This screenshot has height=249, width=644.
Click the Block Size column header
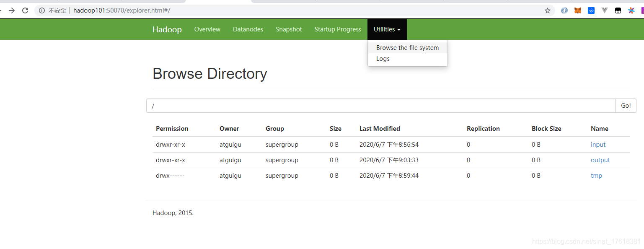point(546,129)
